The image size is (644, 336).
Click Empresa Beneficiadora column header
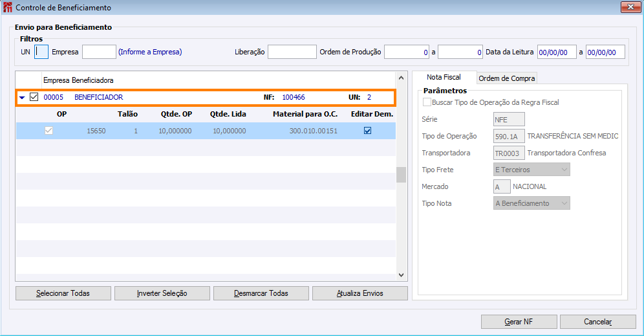78,80
